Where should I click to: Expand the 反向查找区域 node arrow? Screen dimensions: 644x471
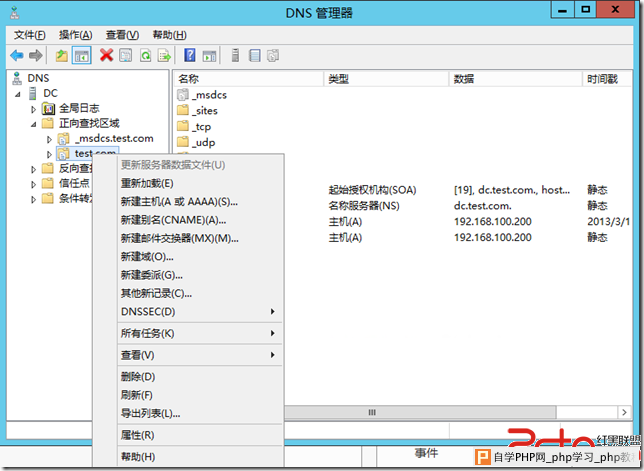(34, 169)
